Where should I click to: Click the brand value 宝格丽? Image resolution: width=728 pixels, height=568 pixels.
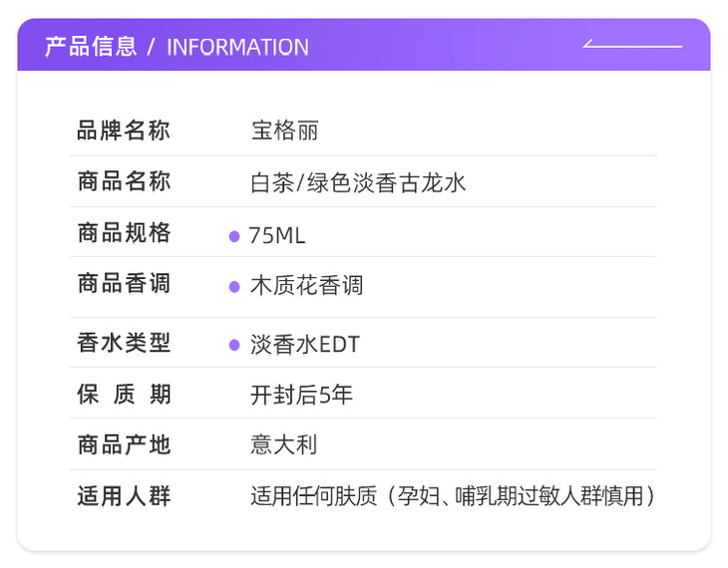point(284,131)
